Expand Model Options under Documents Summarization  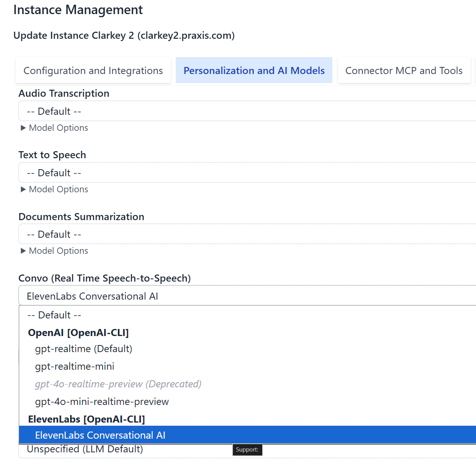pyautogui.click(x=54, y=251)
